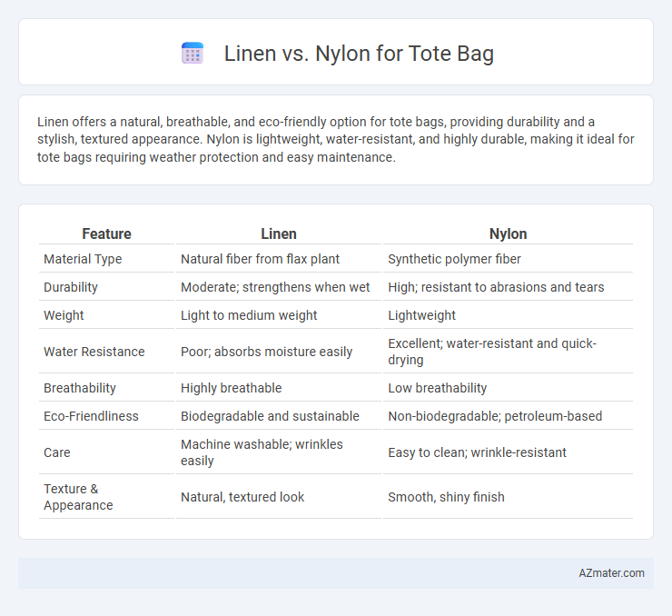Click the calendar grid icon beside the title
The width and height of the screenshot is (672, 616).
193,54
